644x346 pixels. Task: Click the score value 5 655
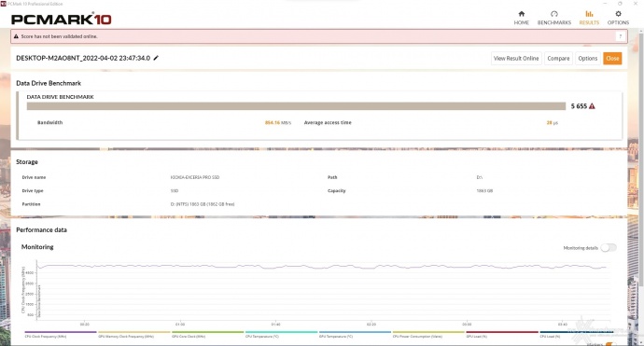[x=579, y=106]
